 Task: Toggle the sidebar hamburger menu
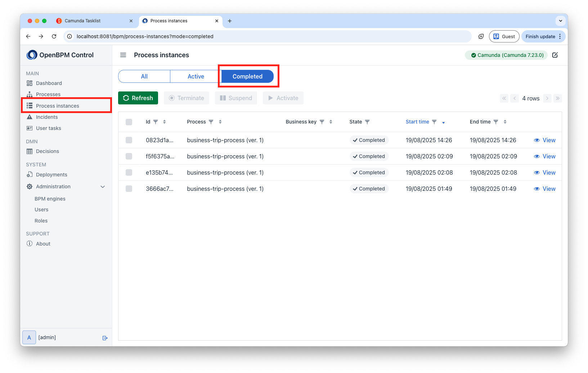[x=123, y=55]
